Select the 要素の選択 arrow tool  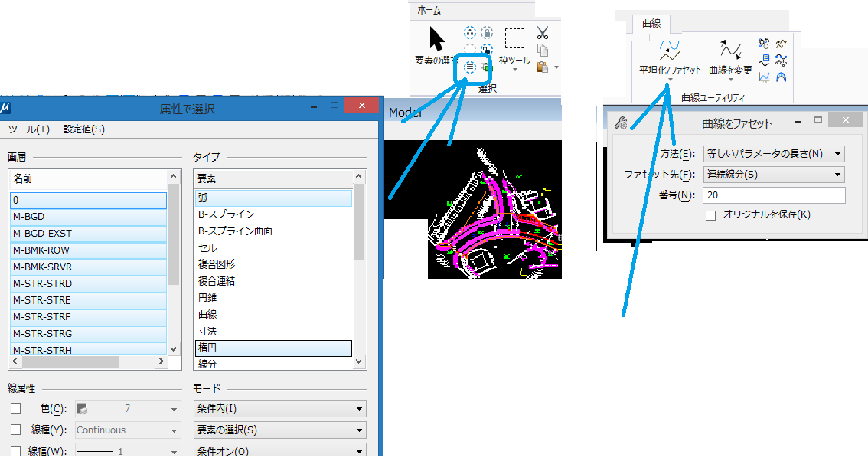point(437,39)
